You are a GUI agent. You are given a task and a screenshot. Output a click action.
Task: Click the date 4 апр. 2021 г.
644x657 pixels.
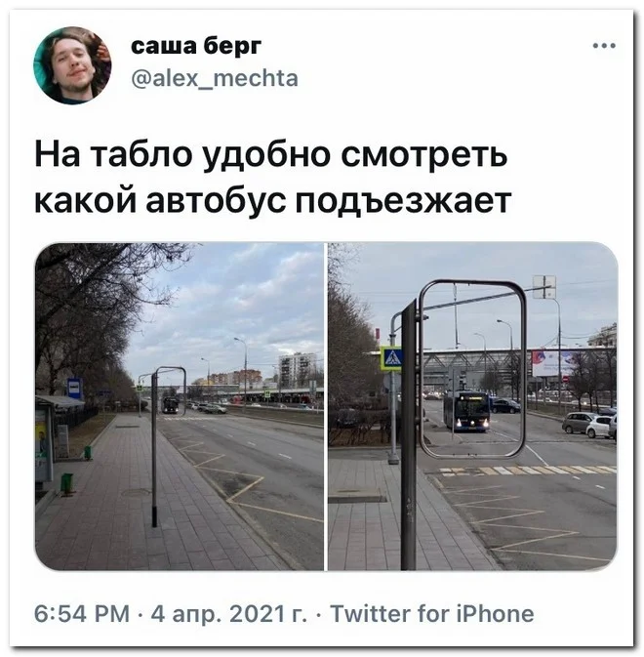point(229,614)
